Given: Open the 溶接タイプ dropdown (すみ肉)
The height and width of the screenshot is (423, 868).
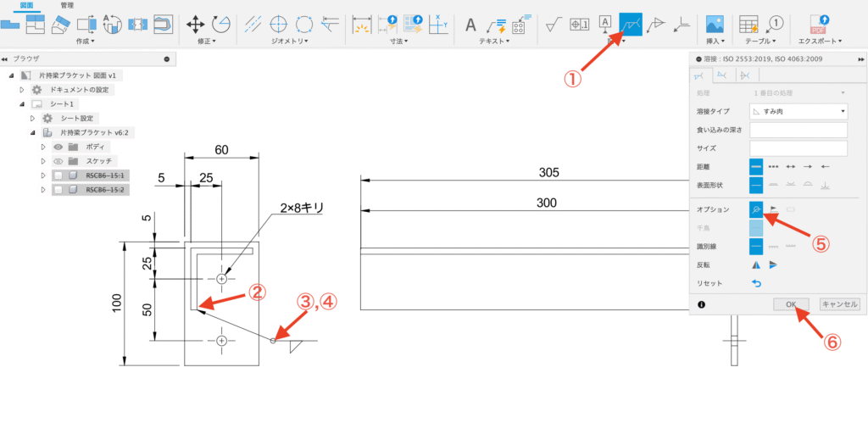Looking at the screenshot, I should click(798, 111).
